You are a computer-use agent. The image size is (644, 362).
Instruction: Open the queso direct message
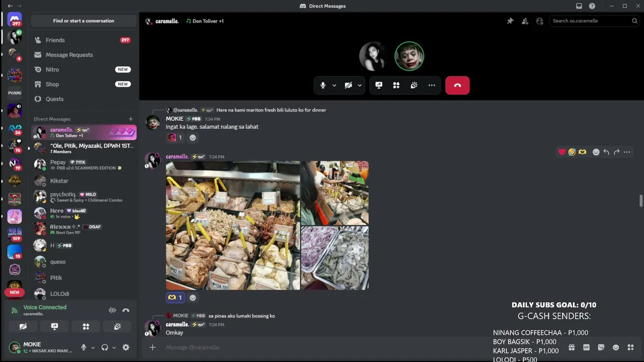pos(84,262)
